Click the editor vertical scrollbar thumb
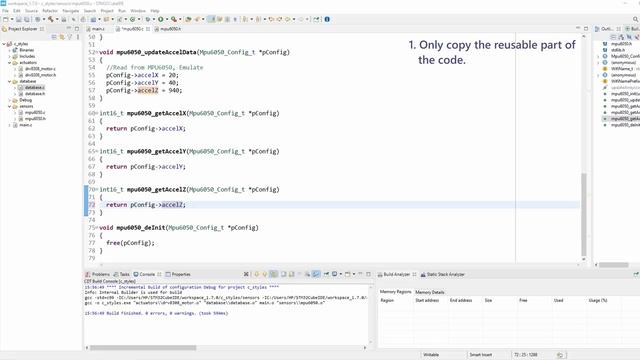The width and height of the screenshot is (640, 360). (584, 215)
